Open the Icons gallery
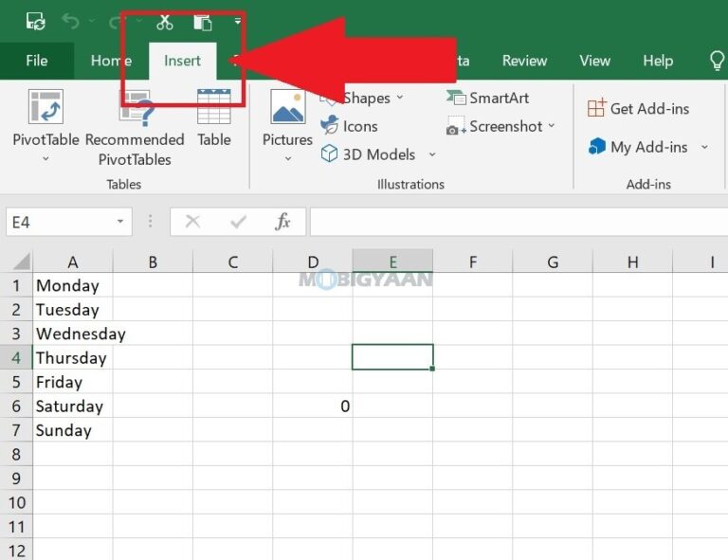 coord(350,126)
